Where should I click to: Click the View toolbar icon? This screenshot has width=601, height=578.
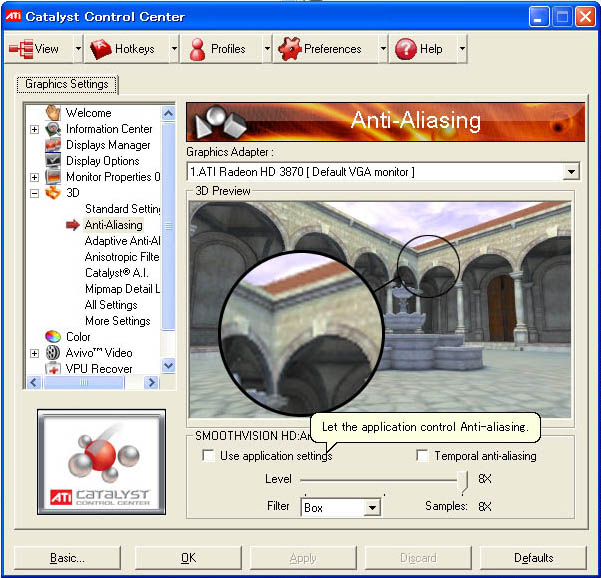(21, 49)
